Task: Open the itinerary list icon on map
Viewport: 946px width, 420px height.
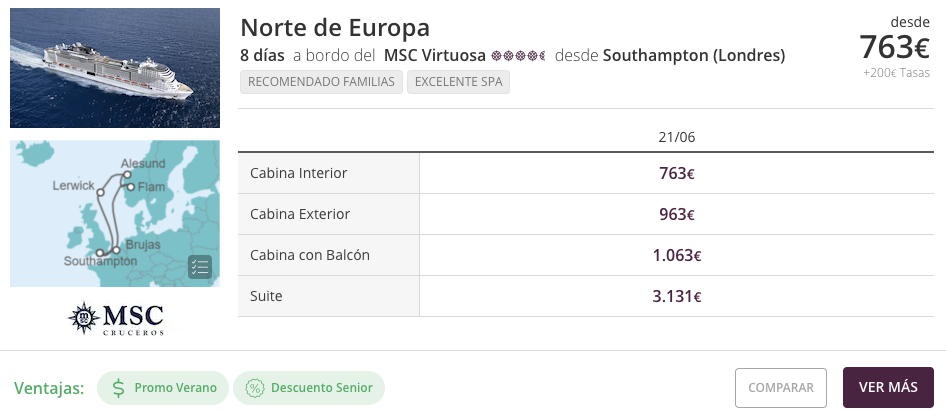Action: 200,267
